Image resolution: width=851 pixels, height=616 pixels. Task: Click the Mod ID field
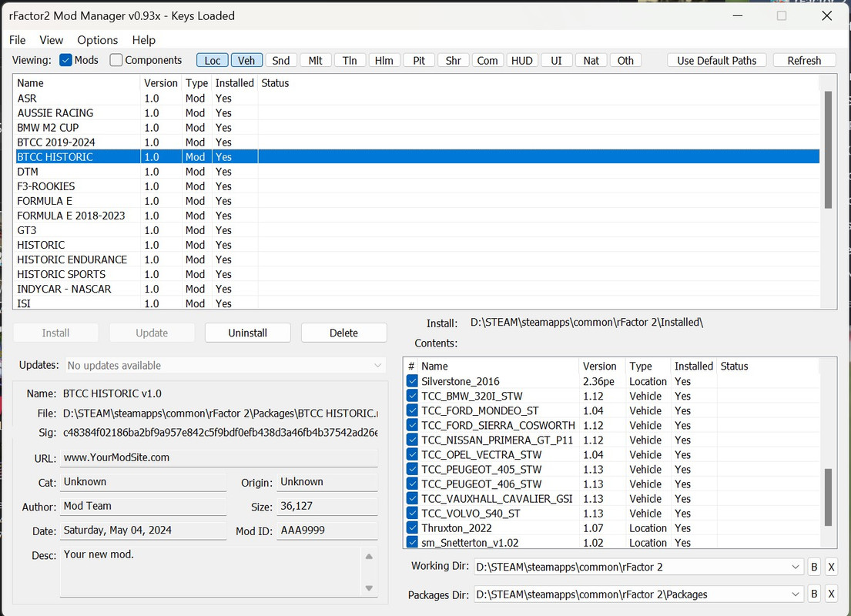pos(327,531)
